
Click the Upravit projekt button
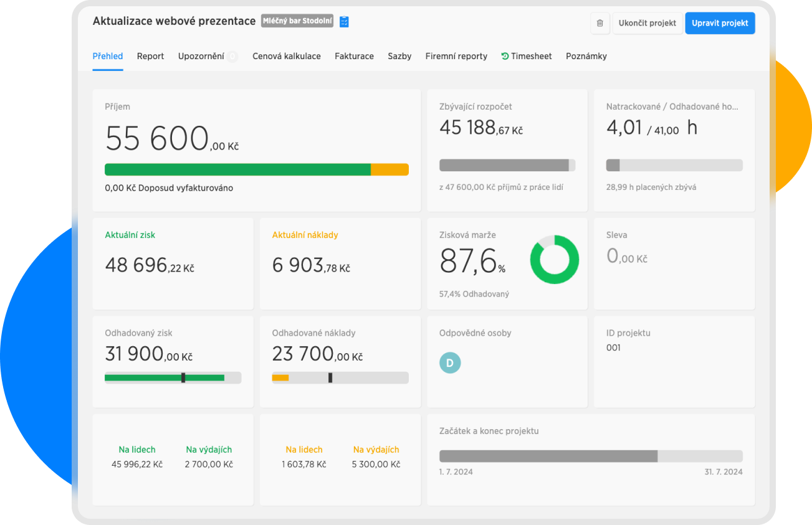coord(720,23)
